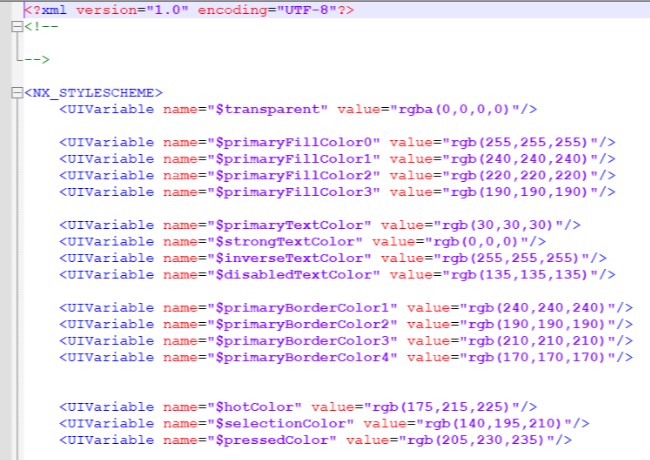The width and height of the screenshot is (650, 460).
Task: Click the $disabledTextColor name
Action: click(x=298, y=275)
